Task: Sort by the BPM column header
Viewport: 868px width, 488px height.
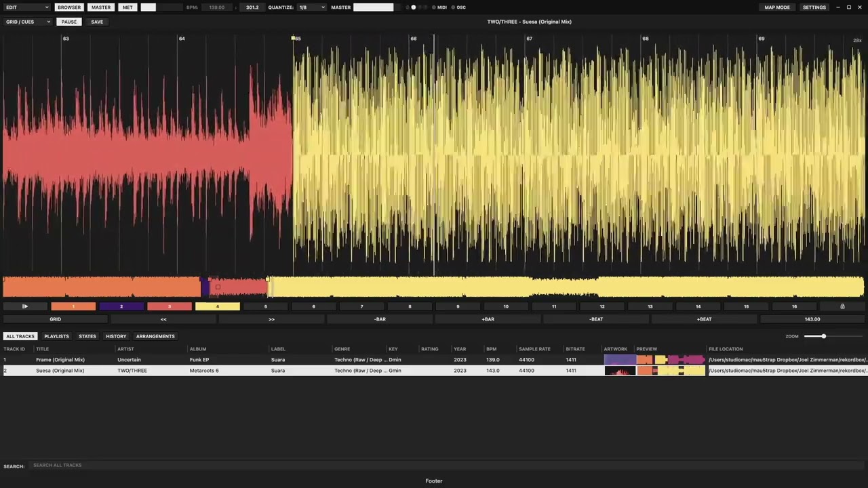Action: (492, 349)
